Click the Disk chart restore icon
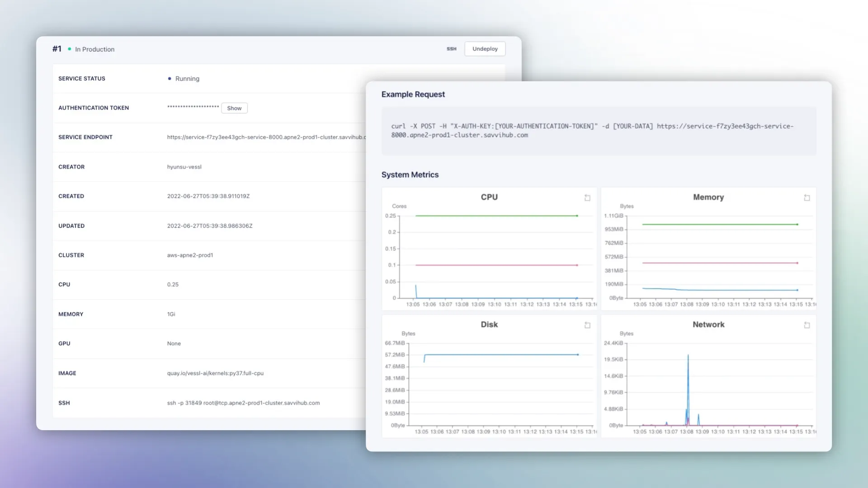The height and width of the screenshot is (488, 868). coord(587,325)
